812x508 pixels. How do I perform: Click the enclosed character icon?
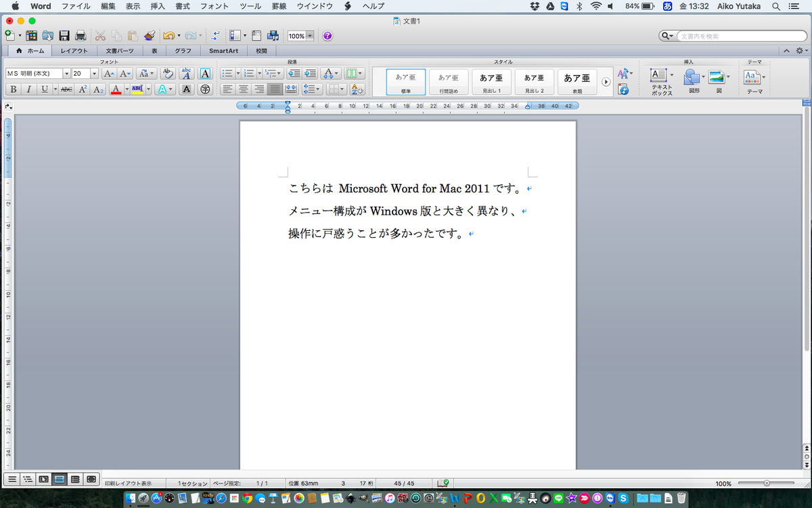205,89
